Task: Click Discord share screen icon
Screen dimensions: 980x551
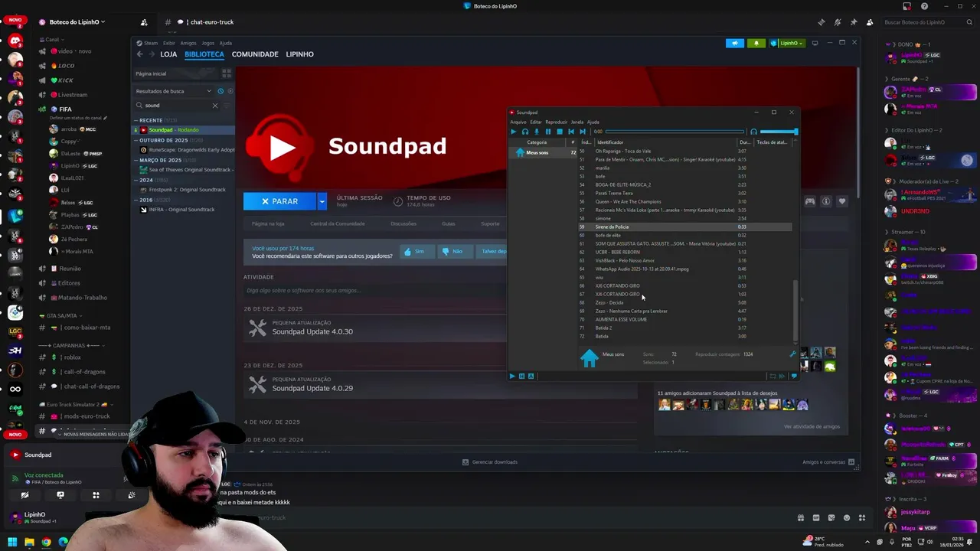Action: click(x=60, y=495)
